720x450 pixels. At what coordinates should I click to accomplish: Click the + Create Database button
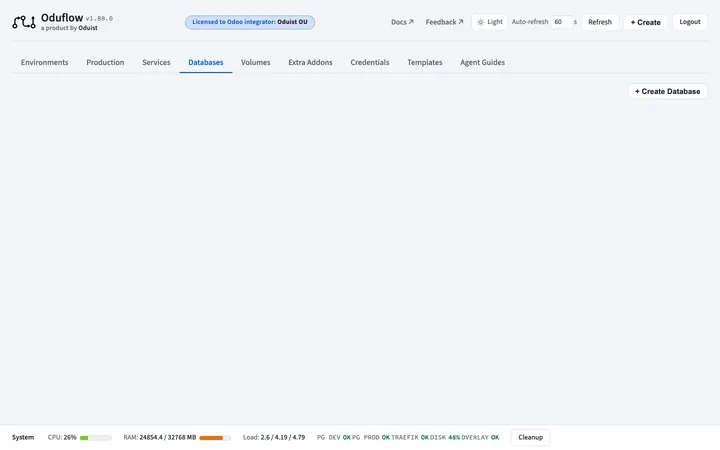pyautogui.click(x=668, y=91)
